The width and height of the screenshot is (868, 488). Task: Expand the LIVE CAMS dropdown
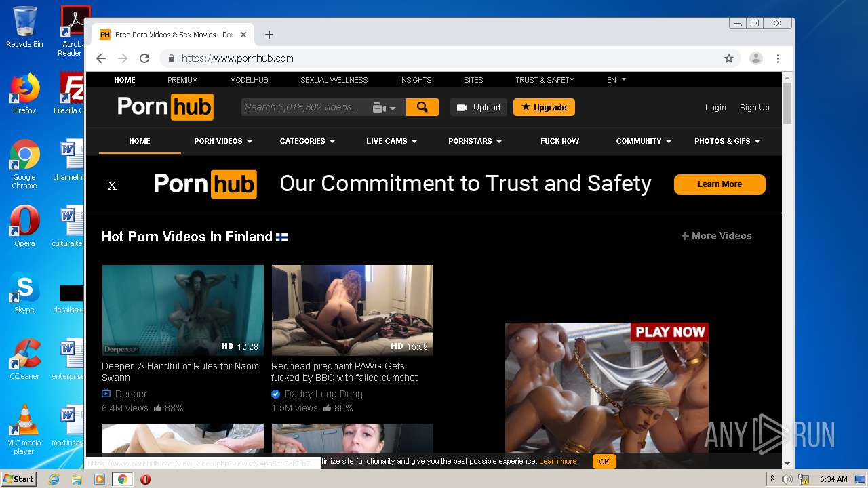(392, 141)
